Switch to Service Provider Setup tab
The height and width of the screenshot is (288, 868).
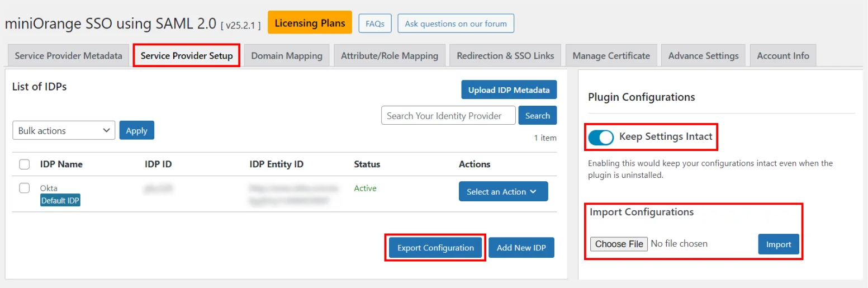[187, 55]
